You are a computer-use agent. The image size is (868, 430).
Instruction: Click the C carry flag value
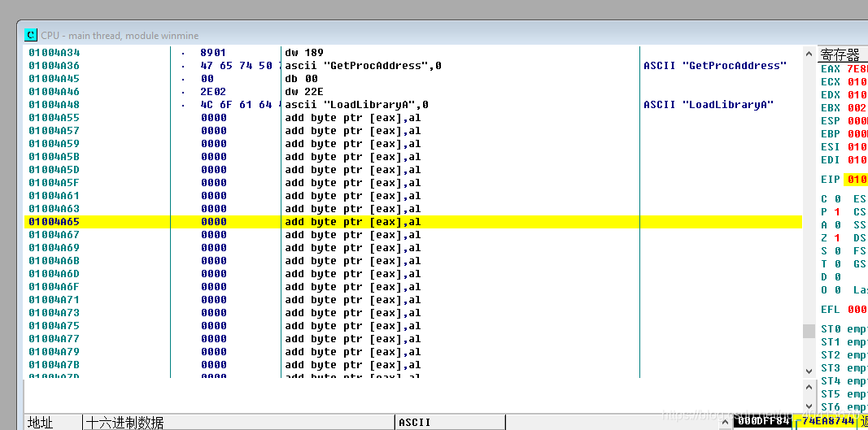[838, 199]
